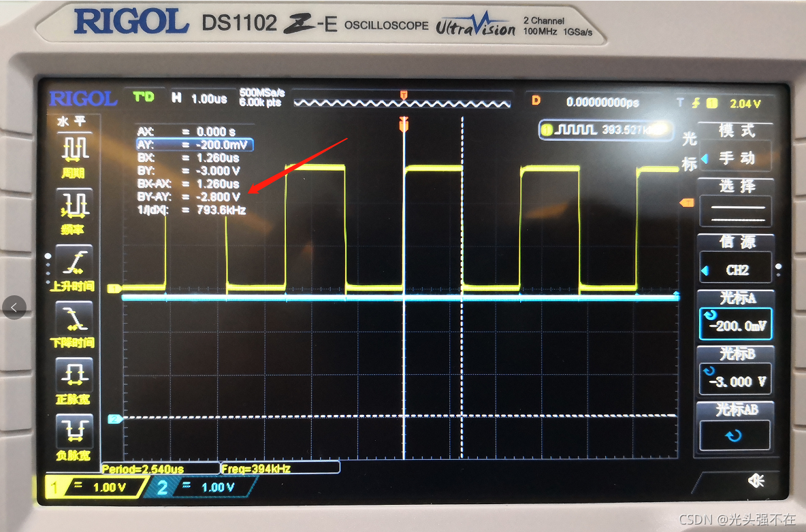Click the BX = 1.260us cursor readout

point(188,158)
